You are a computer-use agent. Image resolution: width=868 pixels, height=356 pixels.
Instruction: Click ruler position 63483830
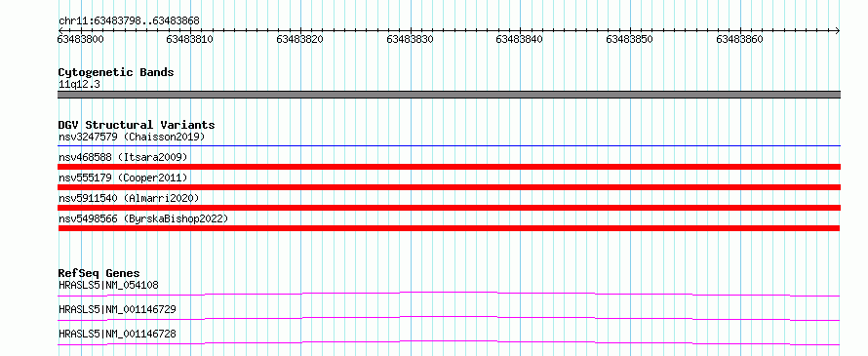point(411,39)
